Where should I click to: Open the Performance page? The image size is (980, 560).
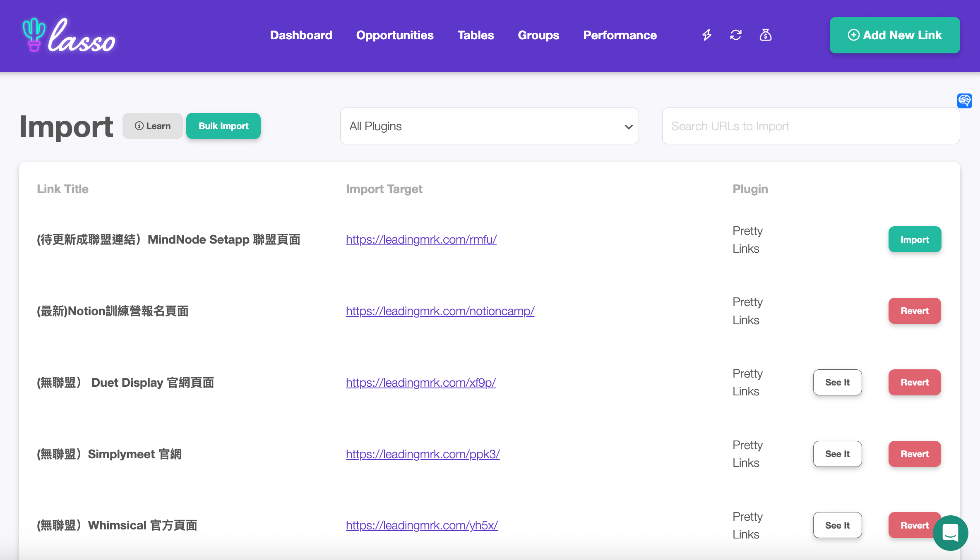pyautogui.click(x=620, y=35)
